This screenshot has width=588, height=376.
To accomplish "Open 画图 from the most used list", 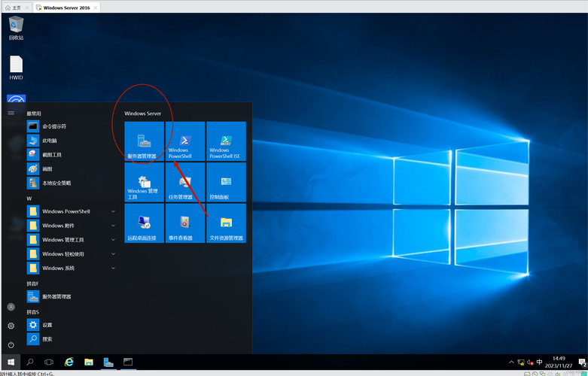I will click(x=72, y=169).
